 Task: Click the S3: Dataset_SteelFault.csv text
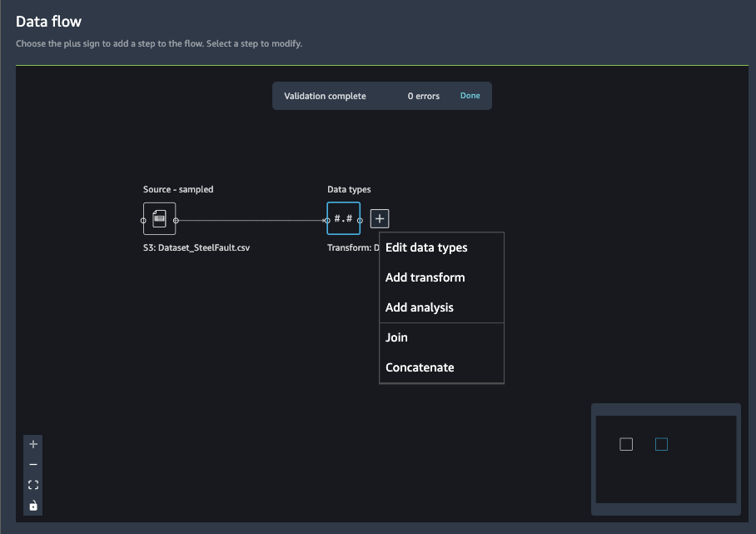click(196, 247)
